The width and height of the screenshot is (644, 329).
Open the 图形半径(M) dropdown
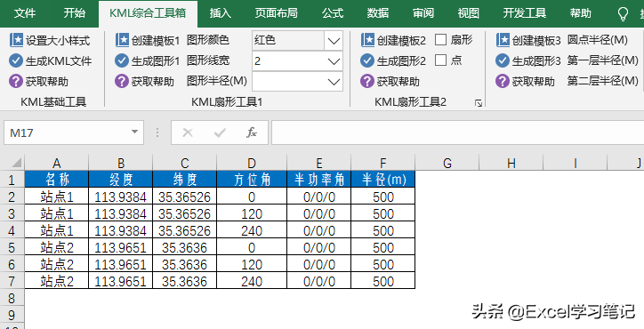click(x=334, y=81)
